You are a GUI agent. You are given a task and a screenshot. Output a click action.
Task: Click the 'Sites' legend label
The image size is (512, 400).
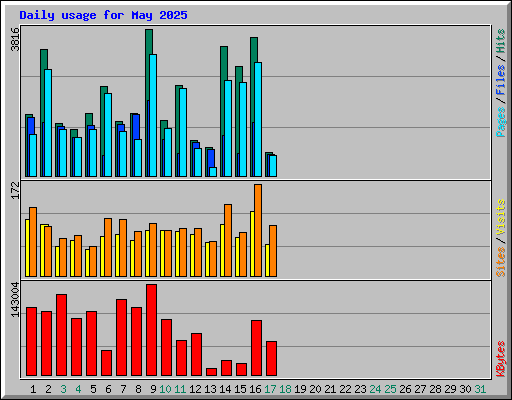click(500, 262)
